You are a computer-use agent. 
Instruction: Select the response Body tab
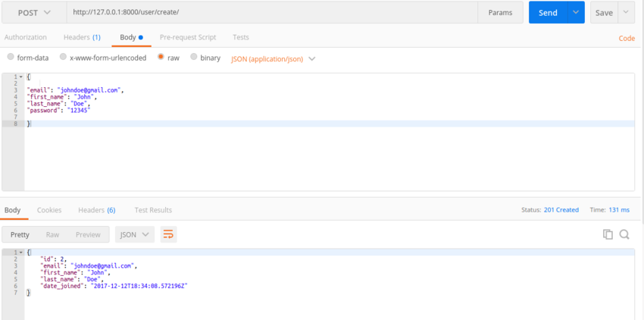click(12, 210)
